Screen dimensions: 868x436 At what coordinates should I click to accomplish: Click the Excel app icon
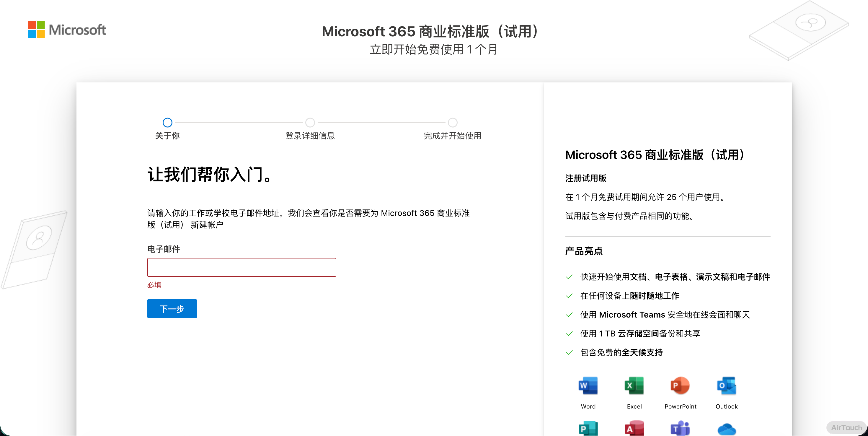pos(634,385)
